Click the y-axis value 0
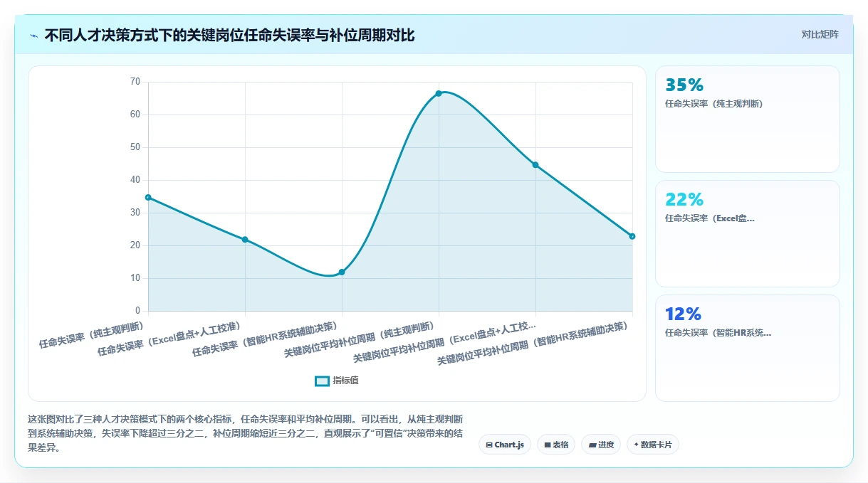 137,311
